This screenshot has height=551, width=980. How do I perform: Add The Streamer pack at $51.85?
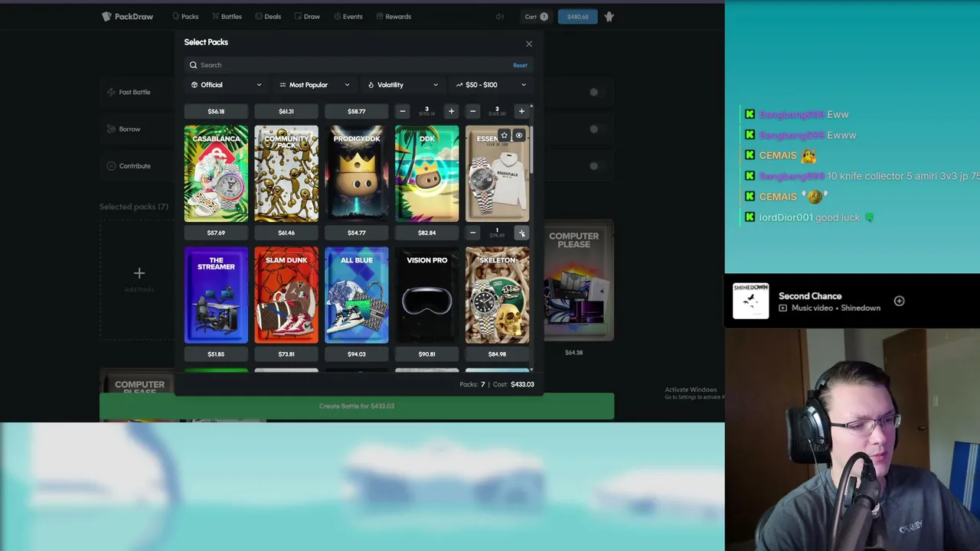pyautogui.click(x=216, y=354)
